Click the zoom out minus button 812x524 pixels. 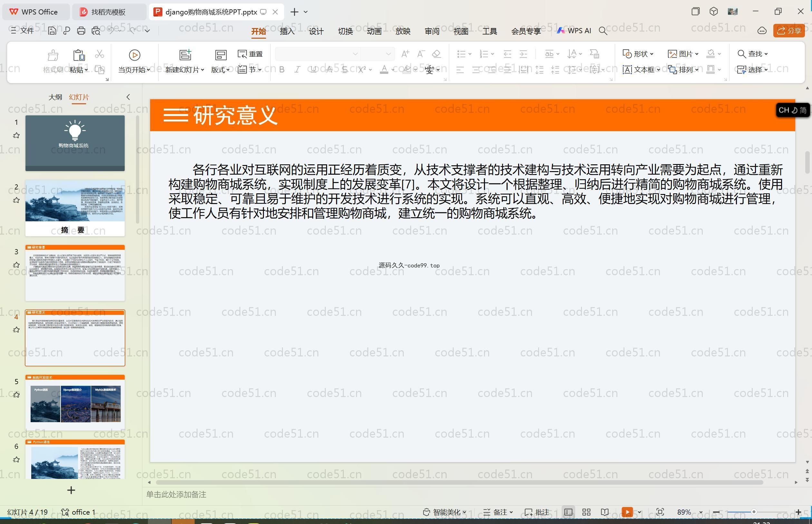point(716,512)
